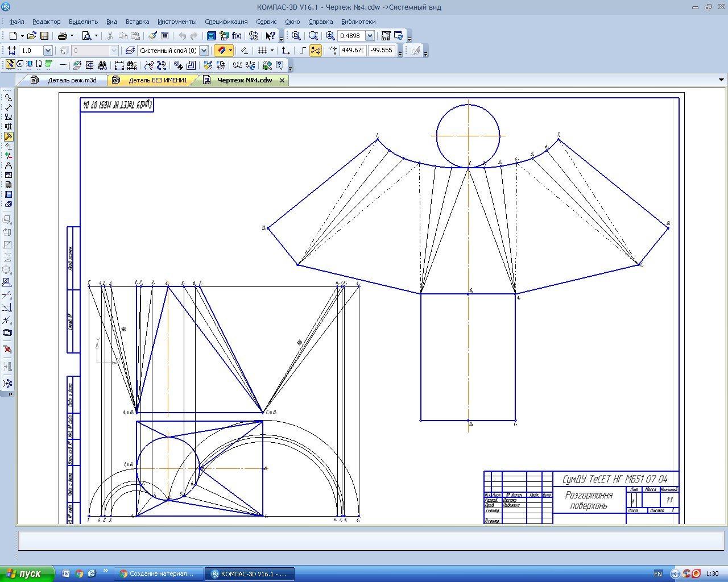Click the Zoom In magnifier icon
The height and width of the screenshot is (582, 728).
coord(330,36)
